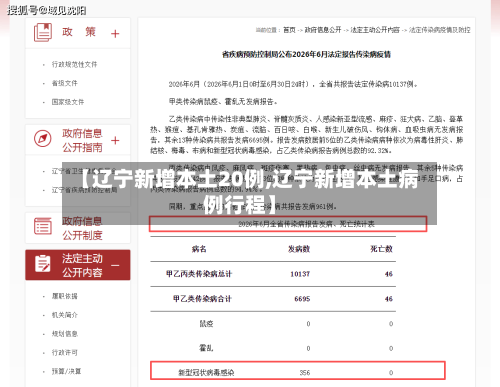
Task: Expand 政策 section with plus sign
Action: [115, 34]
